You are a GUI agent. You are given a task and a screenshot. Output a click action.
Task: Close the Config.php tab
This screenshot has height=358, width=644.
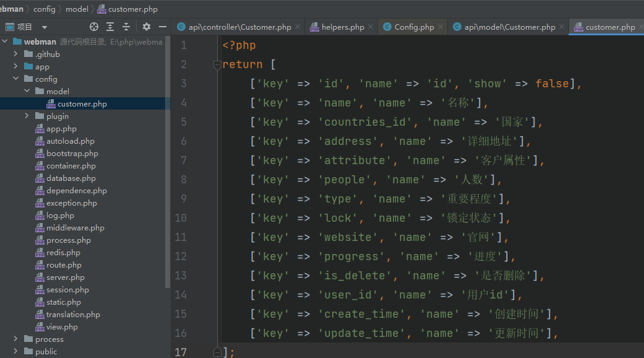440,27
